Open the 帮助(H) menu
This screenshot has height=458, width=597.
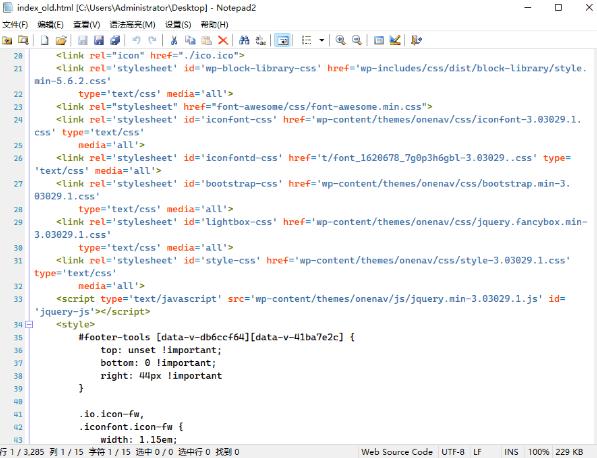(x=214, y=25)
